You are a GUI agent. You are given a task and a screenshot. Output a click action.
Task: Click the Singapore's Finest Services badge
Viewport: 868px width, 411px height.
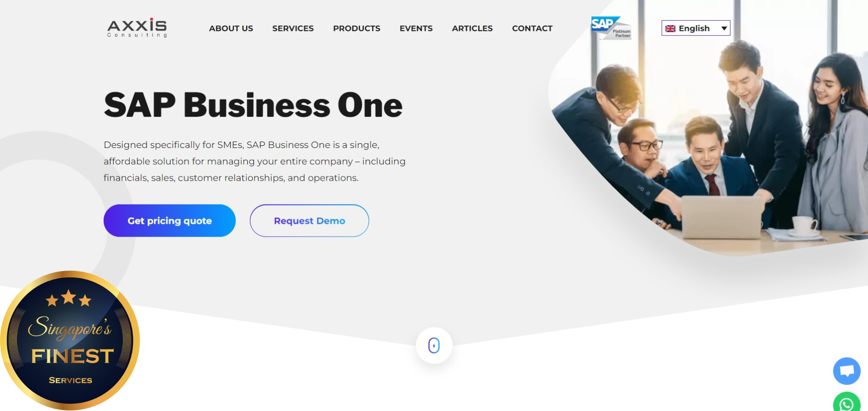tap(70, 341)
